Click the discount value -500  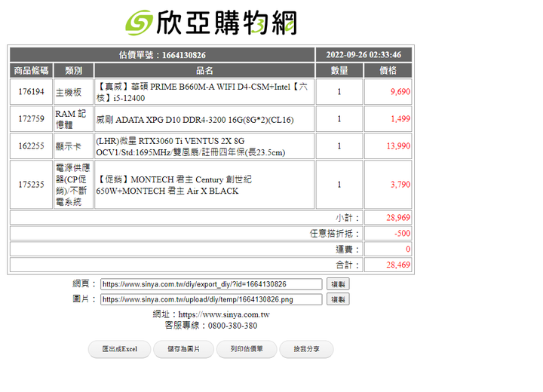402,233
